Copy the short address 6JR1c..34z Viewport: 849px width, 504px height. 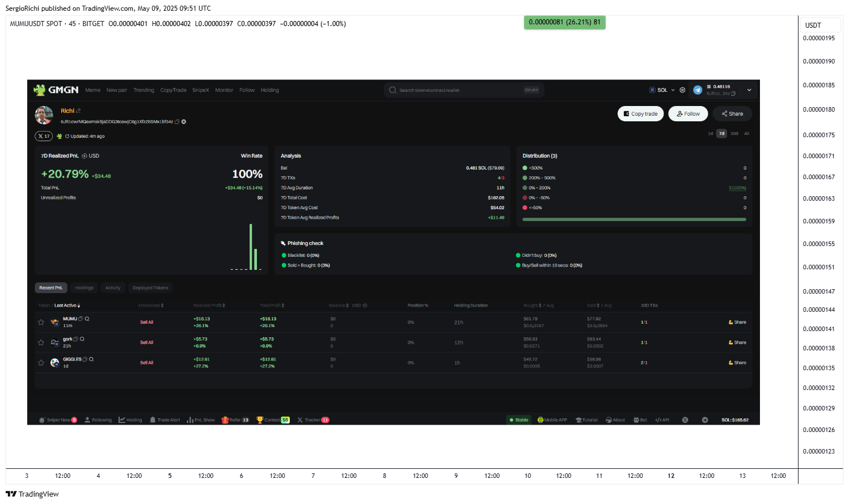tap(733, 94)
